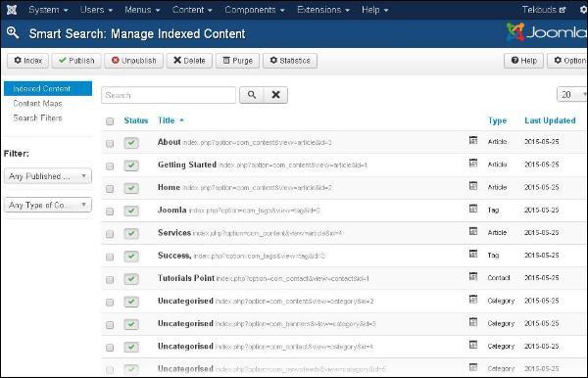The width and height of the screenshot is (588, 378).
Task: Click the calendar icon in the Getting Started row
Action: (x=473, y=163)
